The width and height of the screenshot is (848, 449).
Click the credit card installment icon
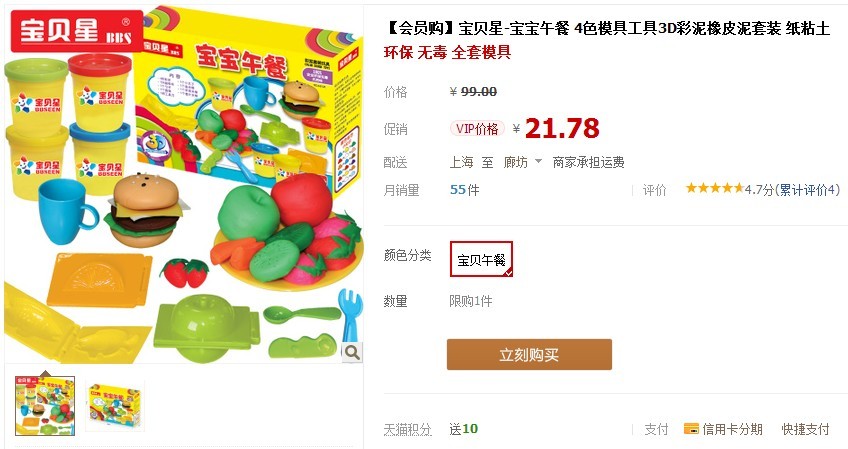(691, 429)
